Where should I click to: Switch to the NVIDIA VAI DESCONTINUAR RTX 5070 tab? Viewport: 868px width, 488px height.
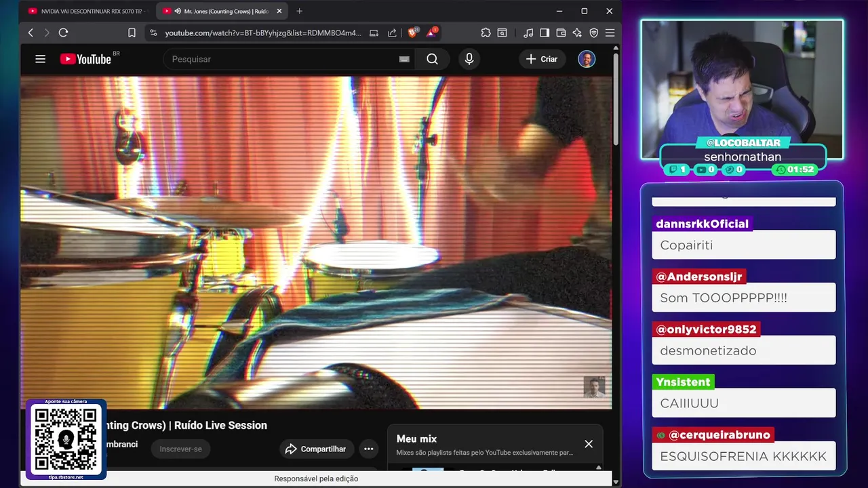click(x=88, y=11)
